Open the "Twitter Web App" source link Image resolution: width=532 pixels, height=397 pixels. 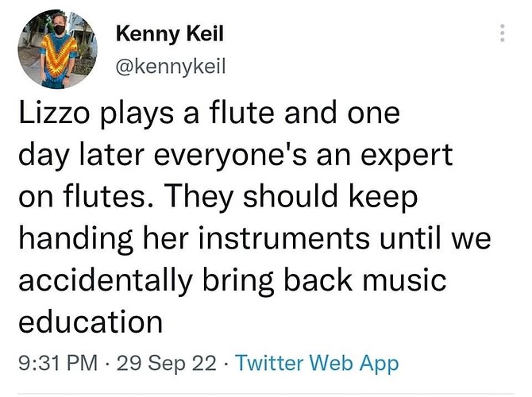pyautogui.click(x=318, y=364)
